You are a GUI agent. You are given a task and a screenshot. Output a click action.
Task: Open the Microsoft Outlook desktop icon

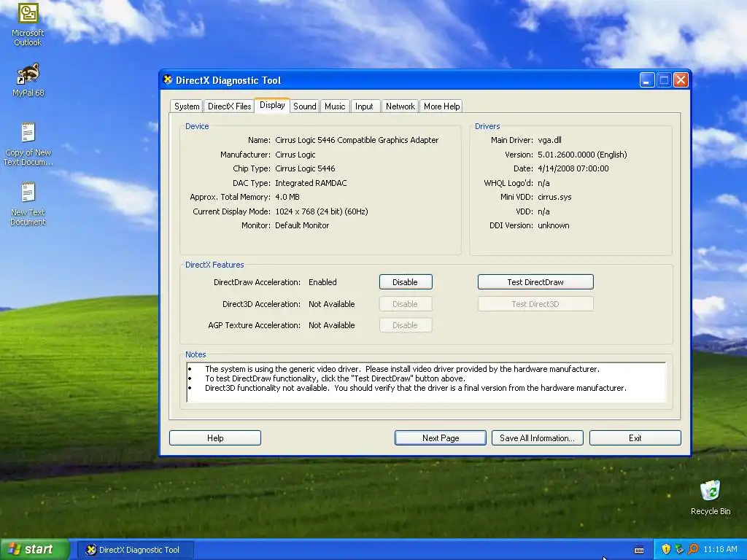28,25
